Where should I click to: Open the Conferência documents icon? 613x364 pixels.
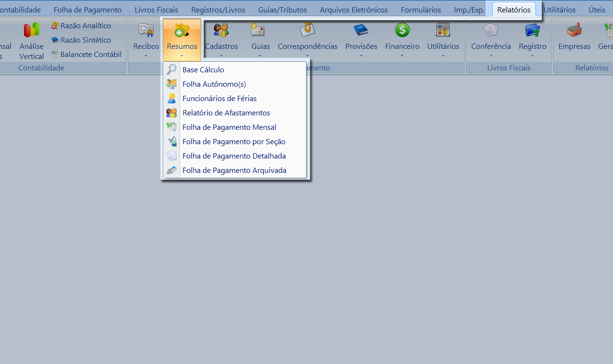[x=491, y=30]
